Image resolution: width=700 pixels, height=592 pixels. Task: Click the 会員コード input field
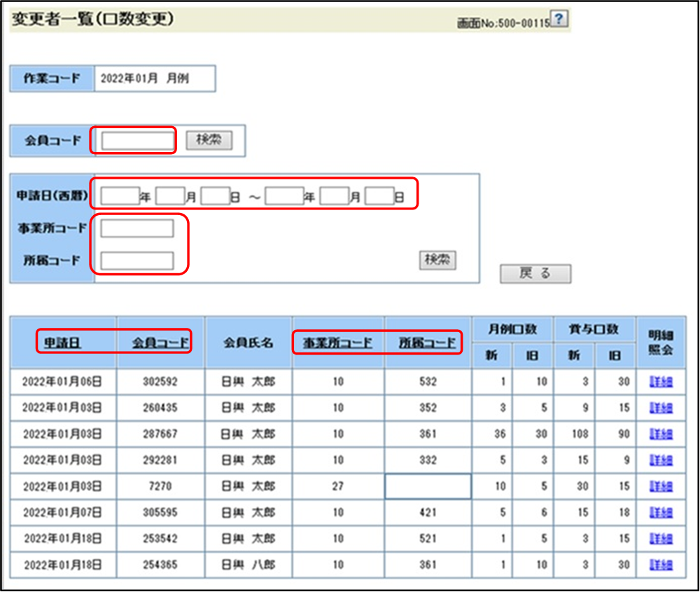point(137,141)
